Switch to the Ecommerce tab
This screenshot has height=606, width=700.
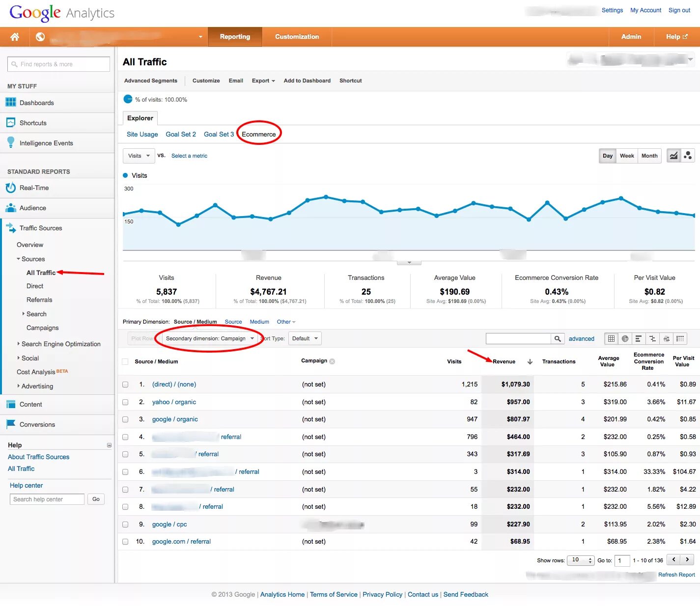[259, 134]
